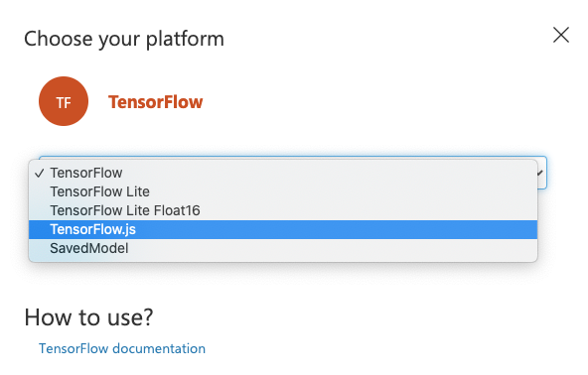
Task: Click the checkmark beside TensorFlow option
Action: pos(40,173)
